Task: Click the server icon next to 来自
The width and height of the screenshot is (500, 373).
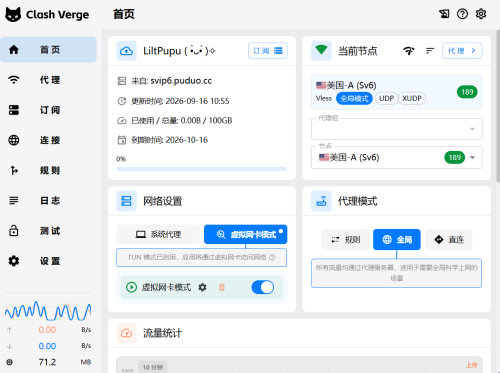Action: click(x=122, y=81)
